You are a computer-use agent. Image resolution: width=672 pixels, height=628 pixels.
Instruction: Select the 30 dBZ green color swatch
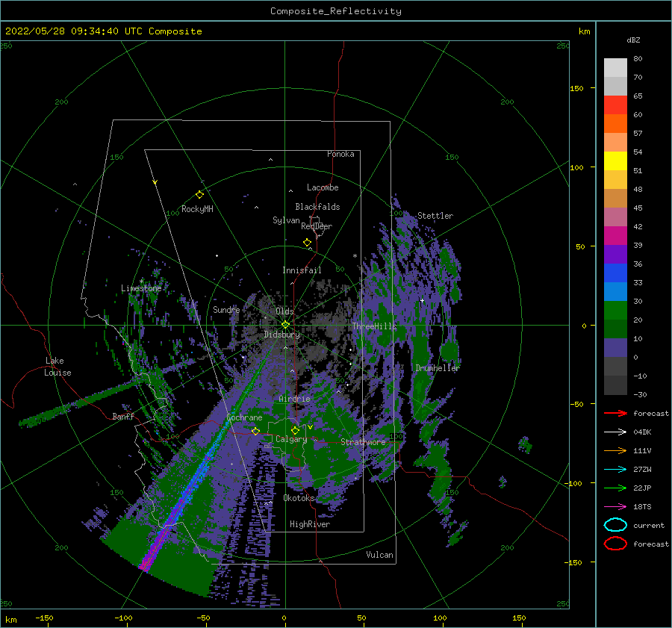click(x=615, y=310)
